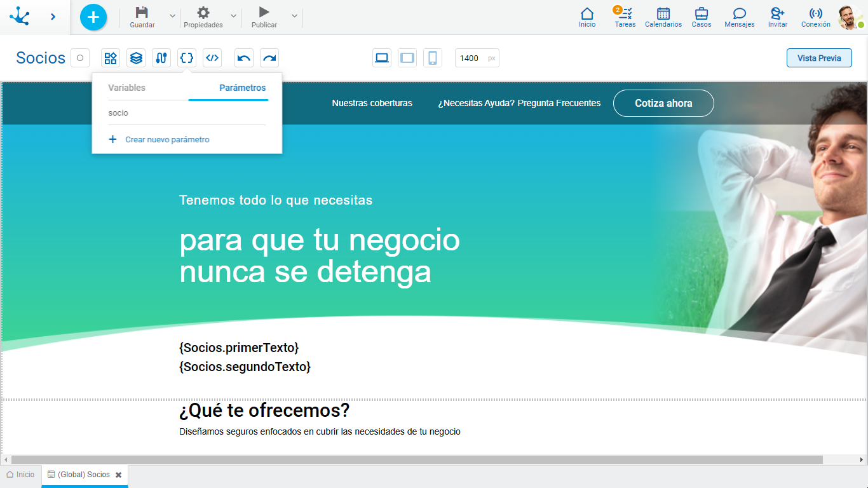The image size is (868, 488).
Task: Select the socio parameter
Action: [x=187, y=112]
